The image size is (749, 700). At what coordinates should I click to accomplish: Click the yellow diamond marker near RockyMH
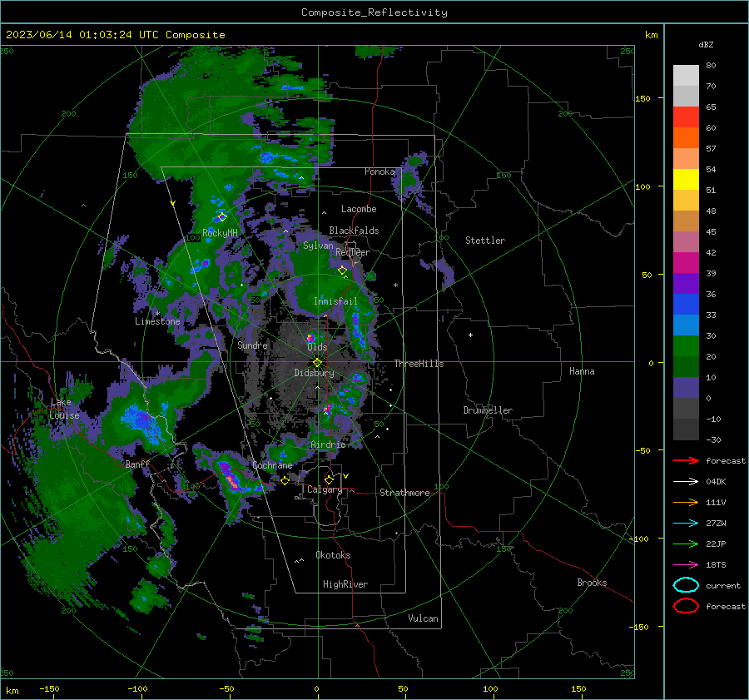coord(222,217)
